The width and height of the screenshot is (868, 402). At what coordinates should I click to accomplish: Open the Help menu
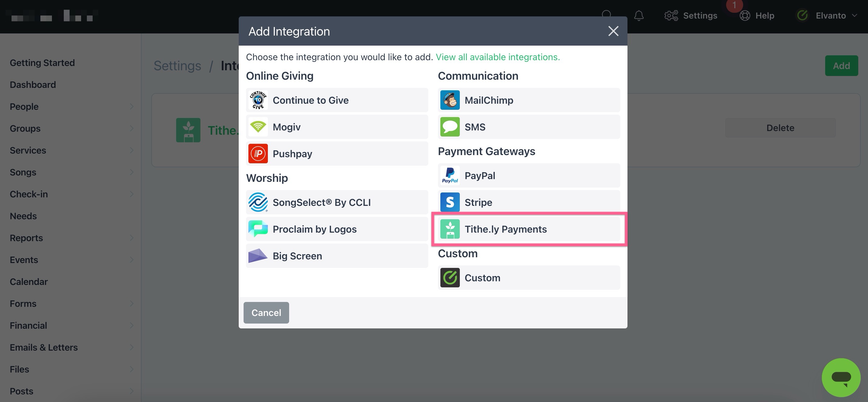(x=757, y=16)
